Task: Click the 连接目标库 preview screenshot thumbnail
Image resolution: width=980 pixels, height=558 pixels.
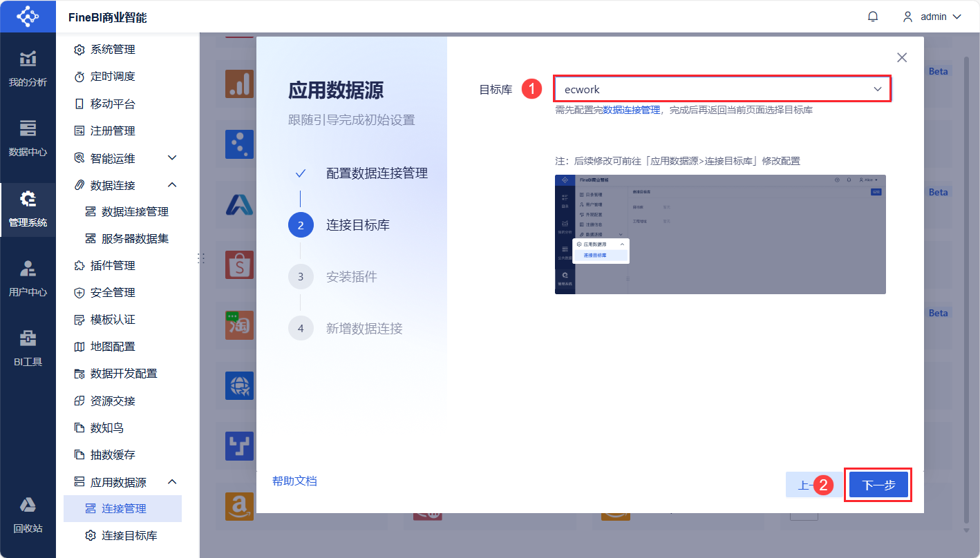Action: tap(720, 235)
